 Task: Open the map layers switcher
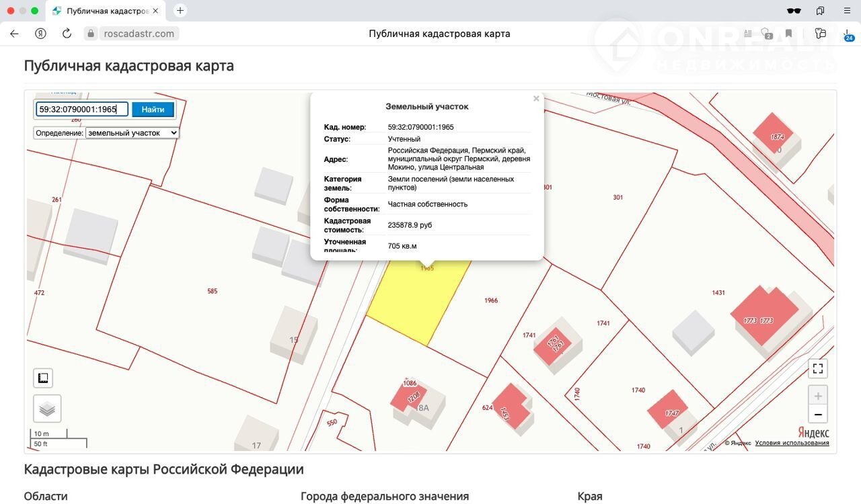coord(47,409)
